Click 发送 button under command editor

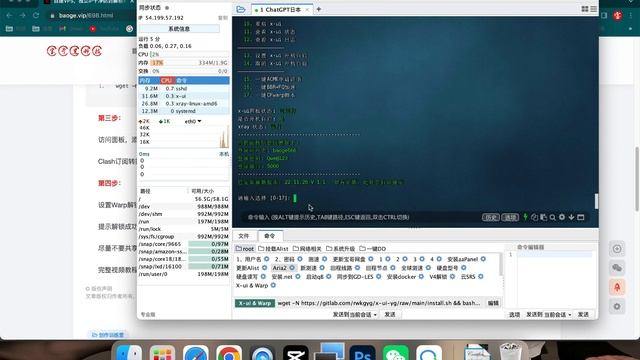coord(583,315)
